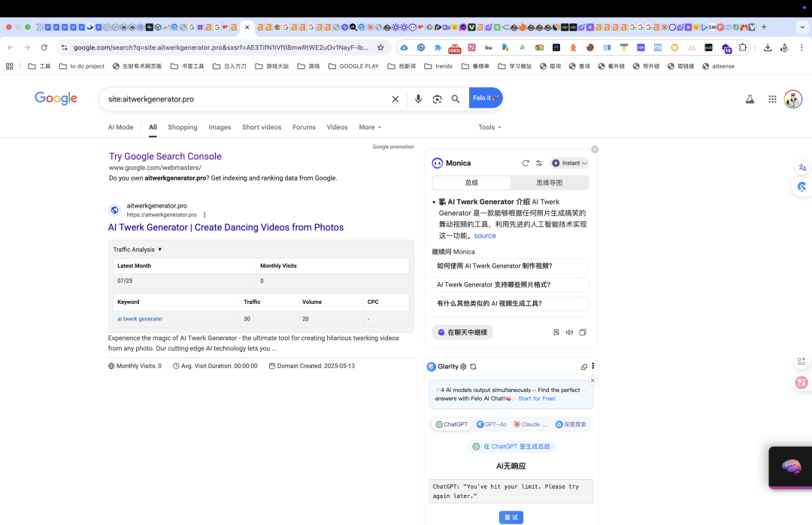
Task: Open brain floating widget thumbnail
Action: tap(791, 467)
